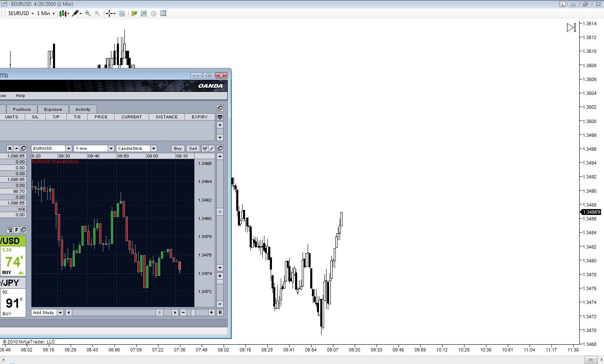Sort by T/P column header
604x364 pixels.
point(56,117)
